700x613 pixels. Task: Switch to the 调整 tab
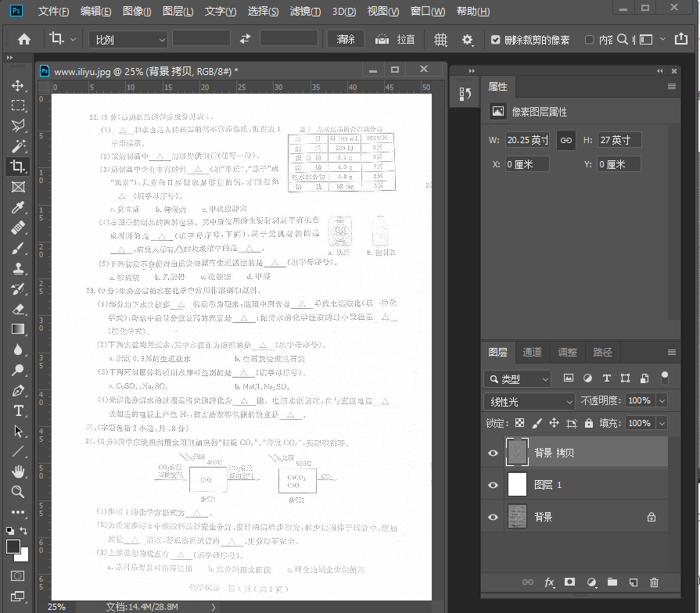point(567,353)
